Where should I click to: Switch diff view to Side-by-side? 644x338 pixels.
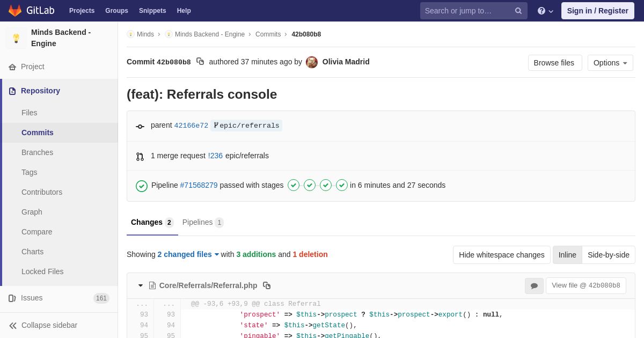point(609,255)
